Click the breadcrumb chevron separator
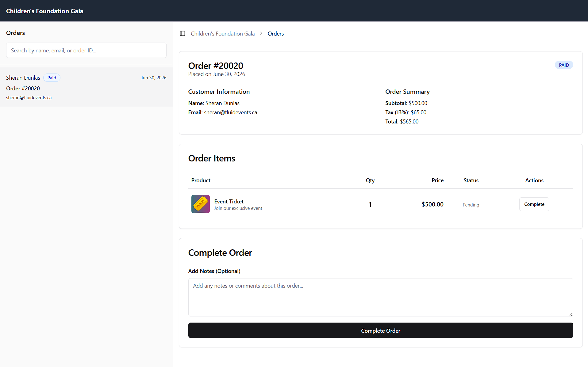The image size is (588, 367). 261,33
